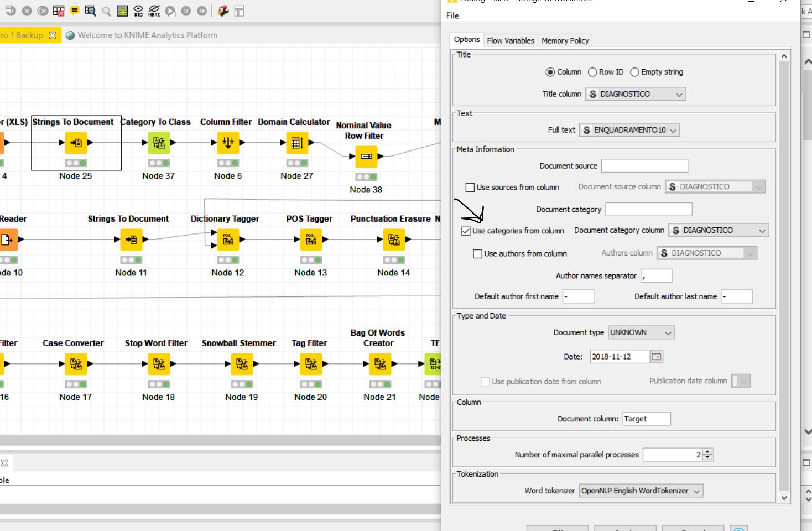Uncheck Use categories from column
Viewport: 812px width, 531px height.
point(466,231)
